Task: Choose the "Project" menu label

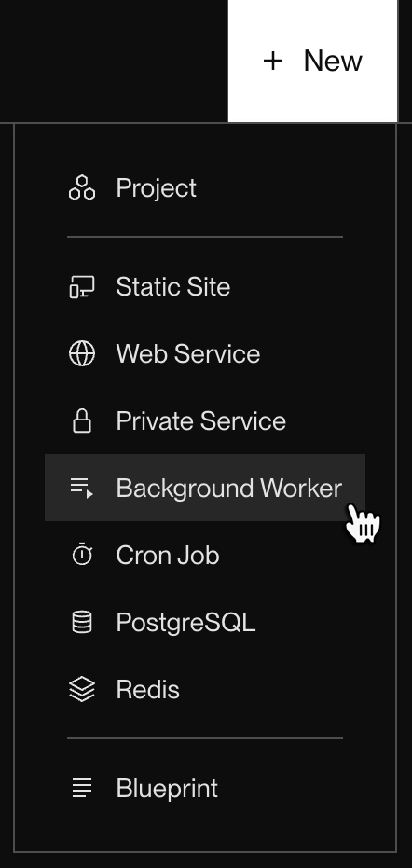Action: (157, 188)
